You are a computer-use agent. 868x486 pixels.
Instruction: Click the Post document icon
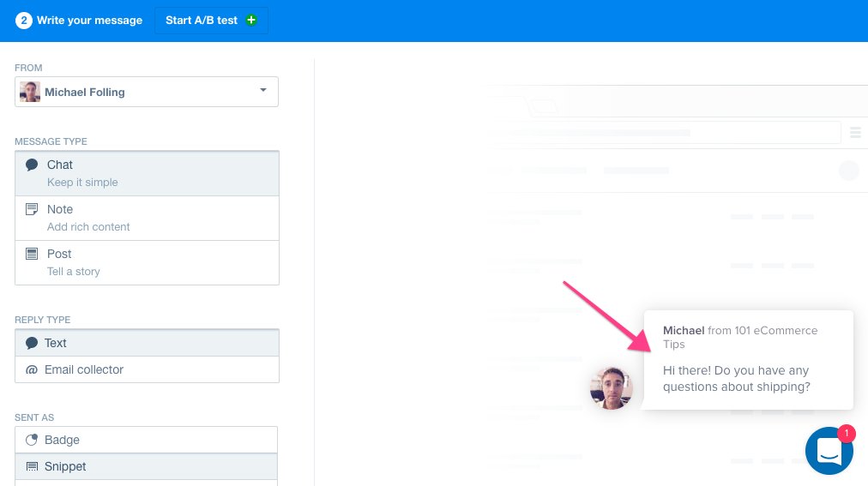click(32, 254)
